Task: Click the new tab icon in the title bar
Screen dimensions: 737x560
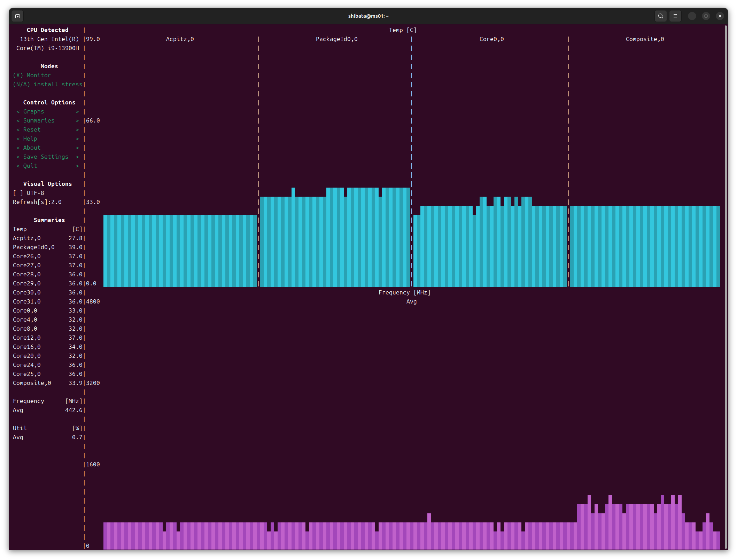Action: tap(17, 16)
